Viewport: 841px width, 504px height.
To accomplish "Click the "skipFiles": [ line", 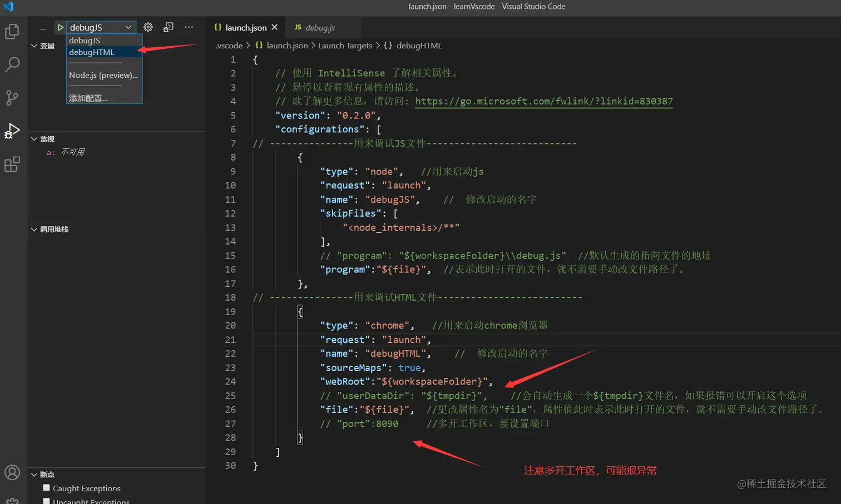I will pyautogui.click(x=359, y=213).
